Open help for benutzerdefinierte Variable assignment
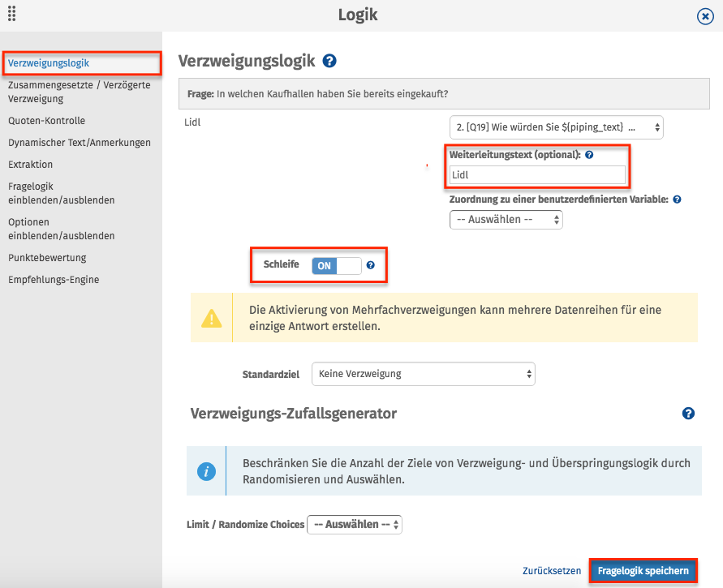Viewport: 723px width, 588px height. (x=677, y=199)
